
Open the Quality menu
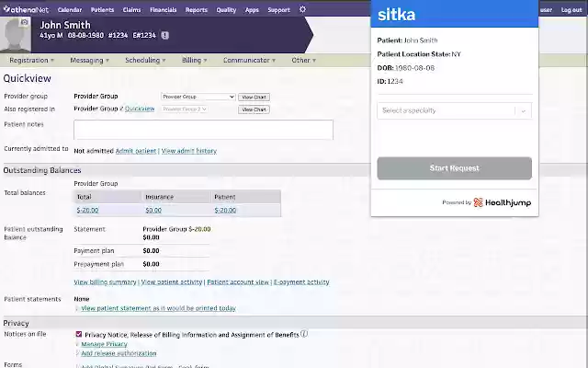tap(226, 10)
